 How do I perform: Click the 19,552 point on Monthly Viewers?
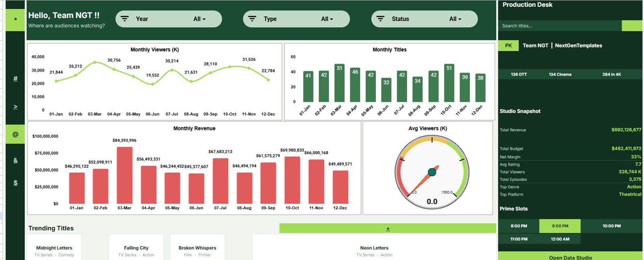153,84
